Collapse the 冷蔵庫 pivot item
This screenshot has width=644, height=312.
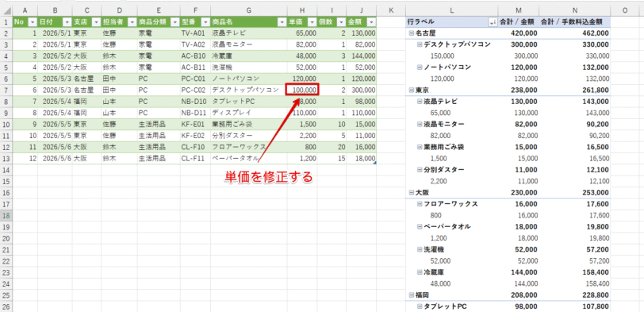[x=420, y=272]
